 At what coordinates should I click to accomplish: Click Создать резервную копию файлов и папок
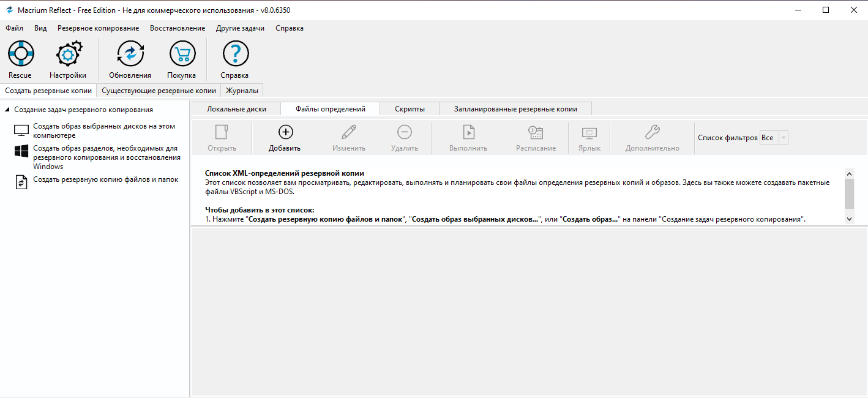[106, 179]
